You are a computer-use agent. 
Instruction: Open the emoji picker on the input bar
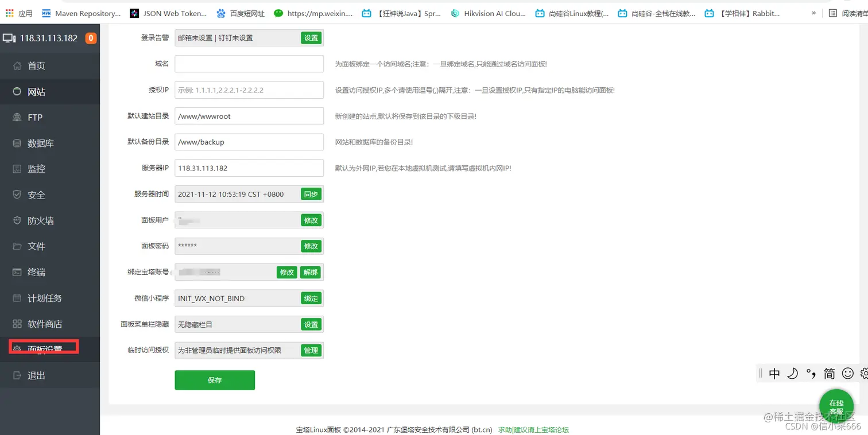847,373
